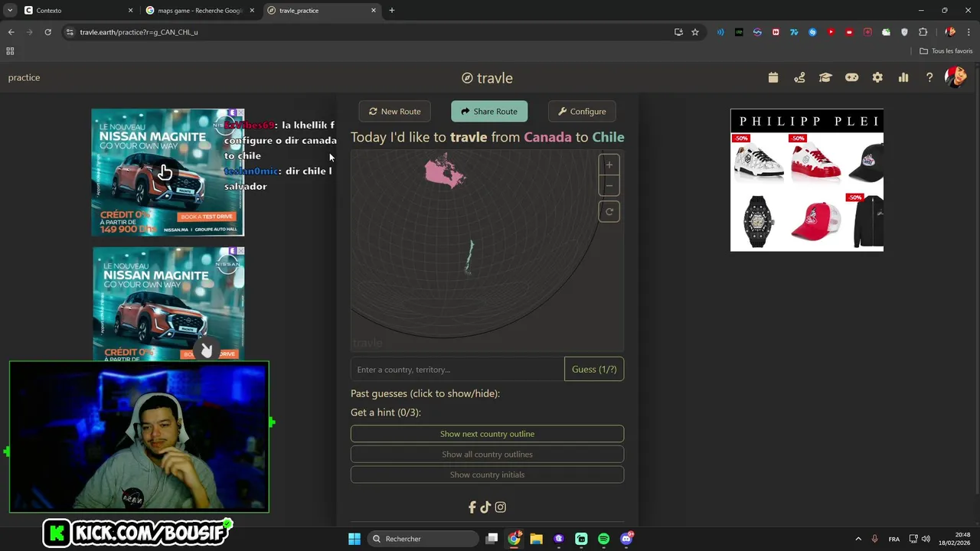Open Chrome three-dot menu
Screen dimensions: 980x551
pos(969,32)
